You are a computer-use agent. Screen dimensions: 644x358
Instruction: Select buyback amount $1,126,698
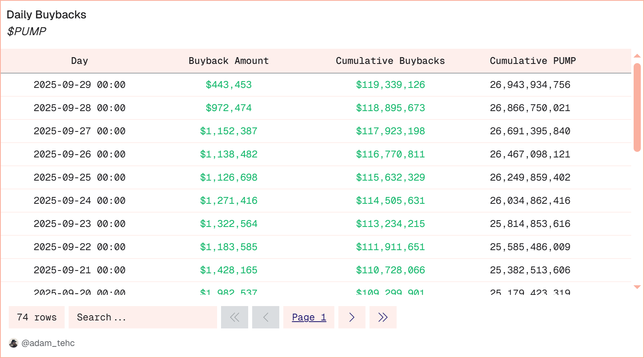point(229,177)
